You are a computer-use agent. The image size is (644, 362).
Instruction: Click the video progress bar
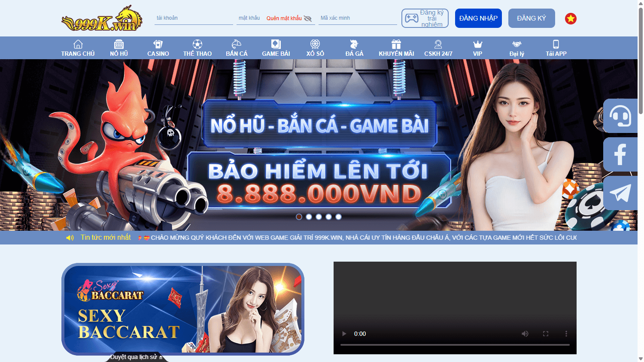(455, 344)
